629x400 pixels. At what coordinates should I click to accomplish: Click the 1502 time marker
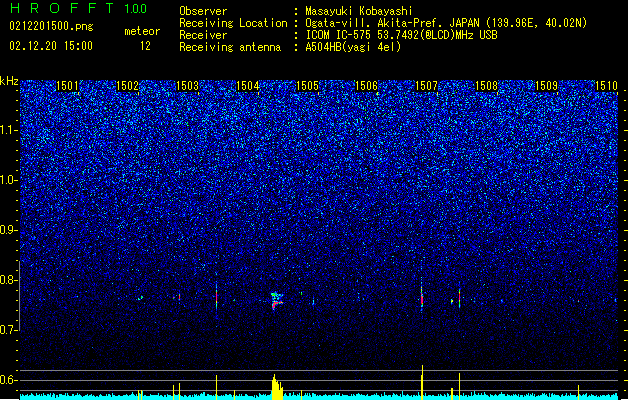(x=127, y=86)
